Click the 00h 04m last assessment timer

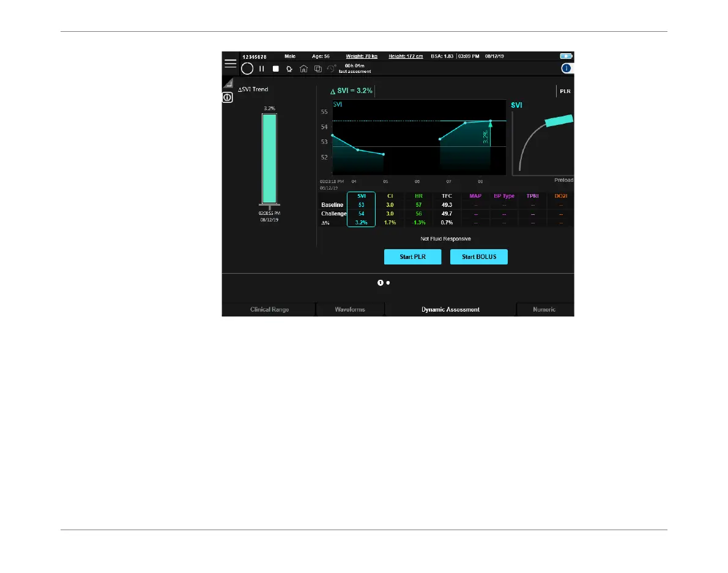point(355,69)
